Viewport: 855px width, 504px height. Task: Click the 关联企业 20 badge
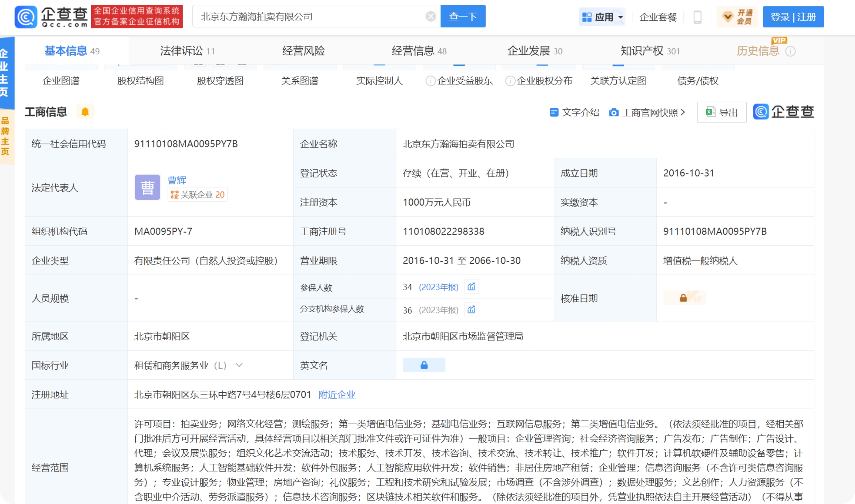click(x=197, y=194)
